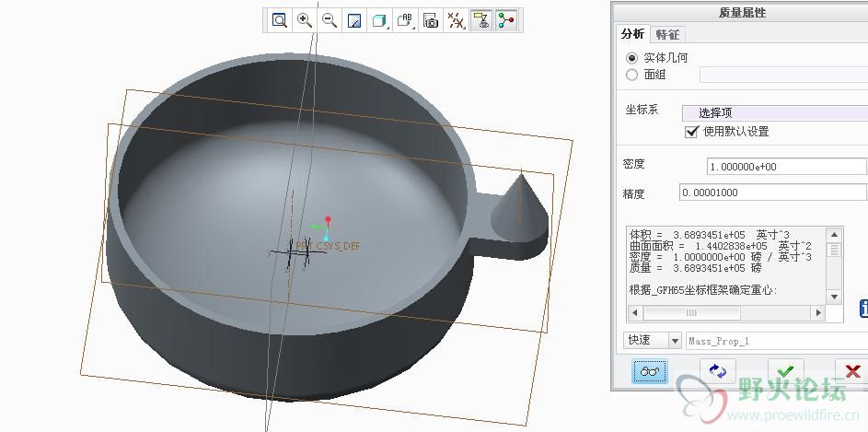Screen dimensions: 868x432
Task: Click the 面组 selection field
Action: pyautogui.click(x=783, y=75)
